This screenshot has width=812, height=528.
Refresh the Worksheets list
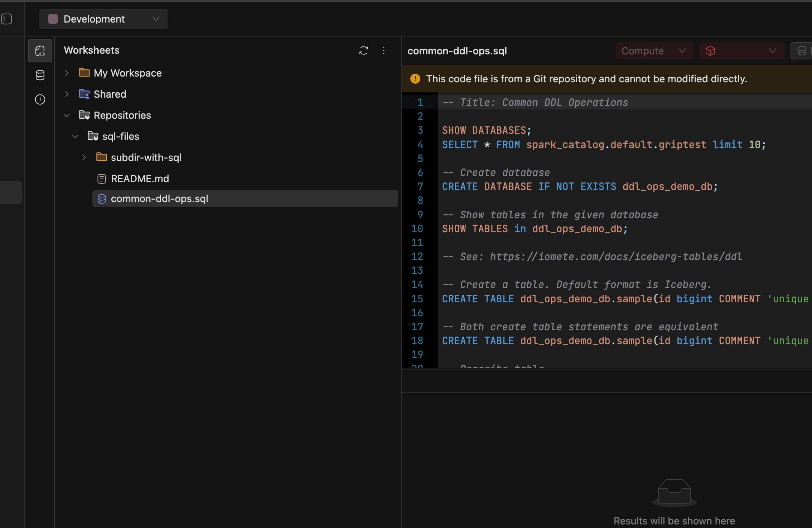364,50
